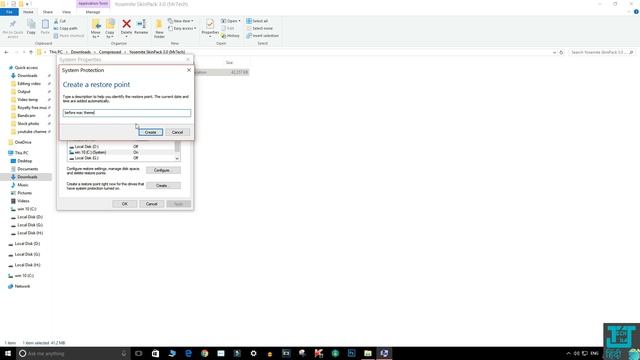Image resolution: width=640 pixels, height=360 pixels.
Task: Open address bar previous locations dropdown
Action: tap(554, 52)
